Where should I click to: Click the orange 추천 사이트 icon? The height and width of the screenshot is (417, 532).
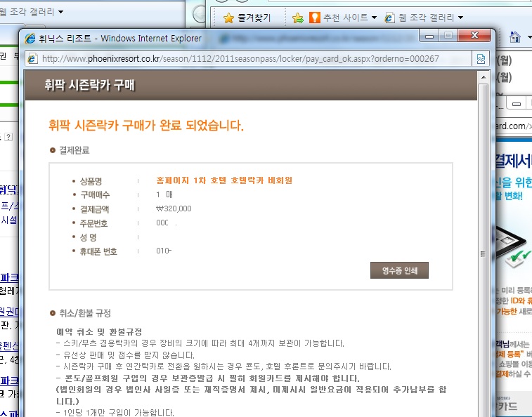315,18
